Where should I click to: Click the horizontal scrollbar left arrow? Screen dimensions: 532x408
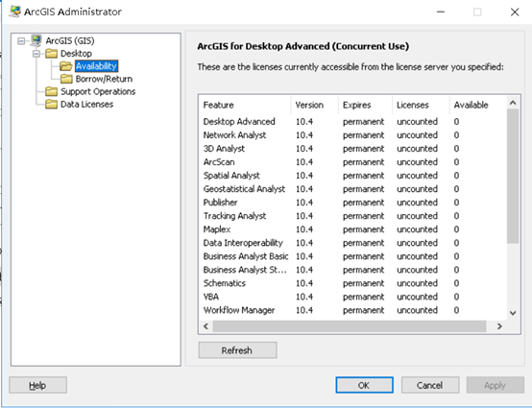click(206, 326)
